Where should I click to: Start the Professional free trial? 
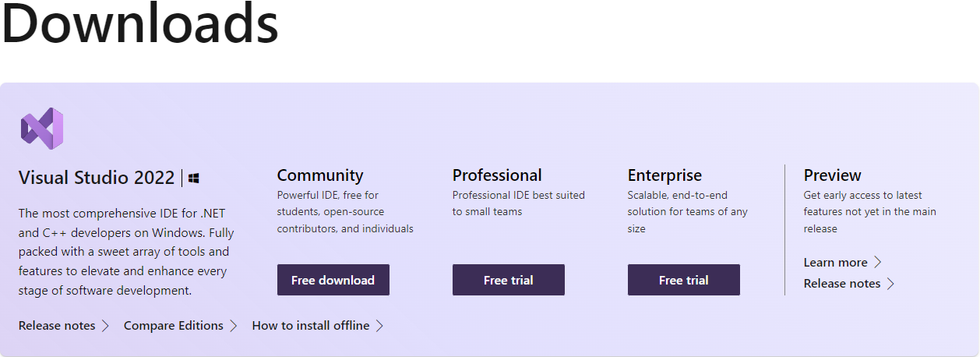pos(508,280)
